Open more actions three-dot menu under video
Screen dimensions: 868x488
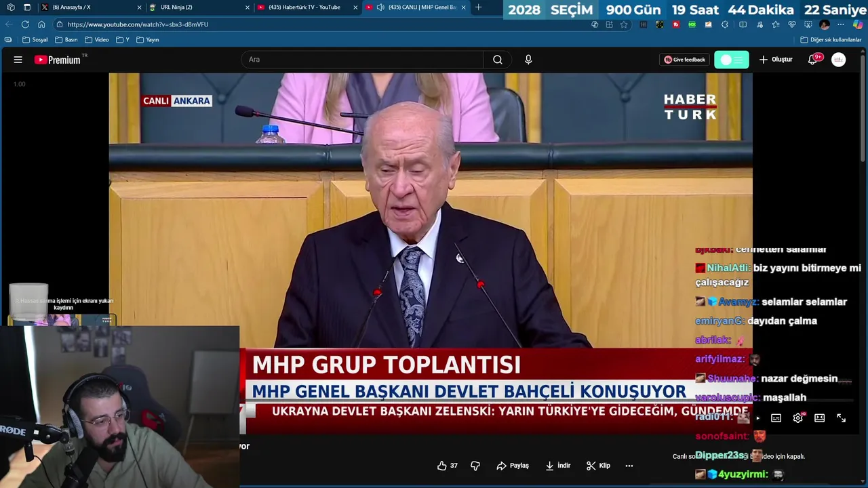pyautogui.click(x=629, y=466)
